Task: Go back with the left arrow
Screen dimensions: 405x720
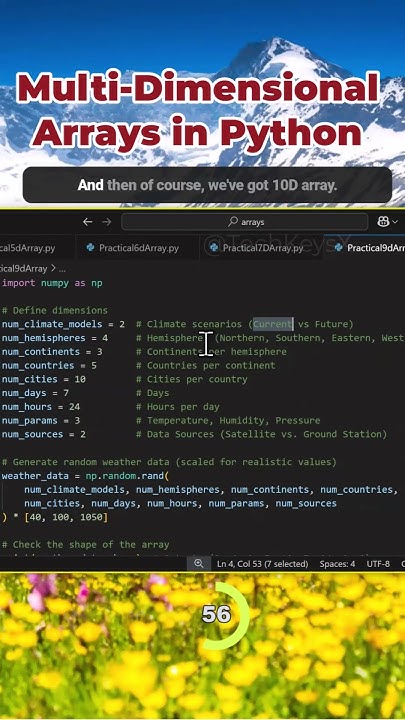Action: 87,222
